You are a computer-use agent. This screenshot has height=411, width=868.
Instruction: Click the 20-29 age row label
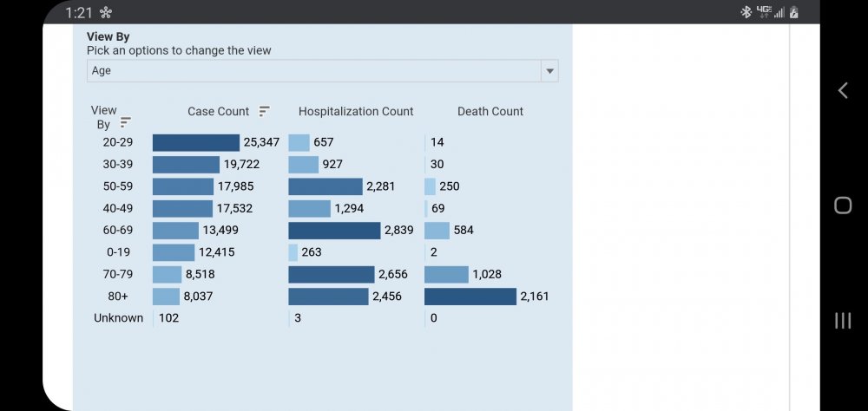point(118,142)
